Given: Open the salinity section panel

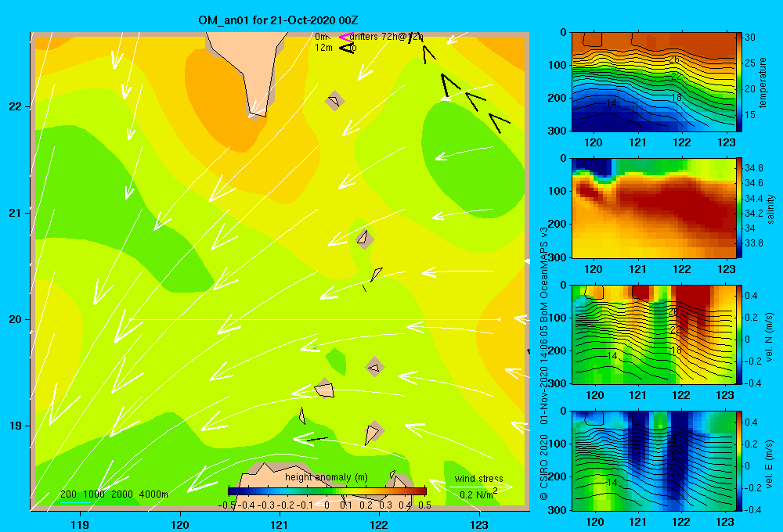Looking at the screenshot, I should (x=653, y=208).
